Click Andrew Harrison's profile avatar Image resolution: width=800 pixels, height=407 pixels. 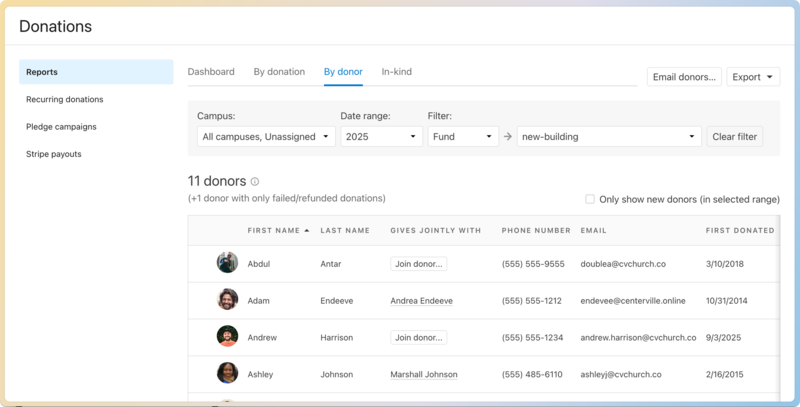[227, 337]
